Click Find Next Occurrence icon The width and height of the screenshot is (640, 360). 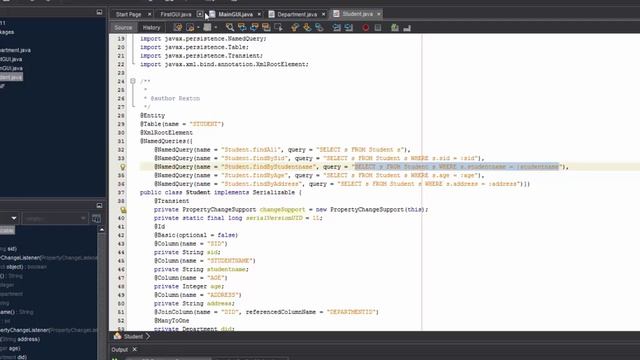pos(254,27)
